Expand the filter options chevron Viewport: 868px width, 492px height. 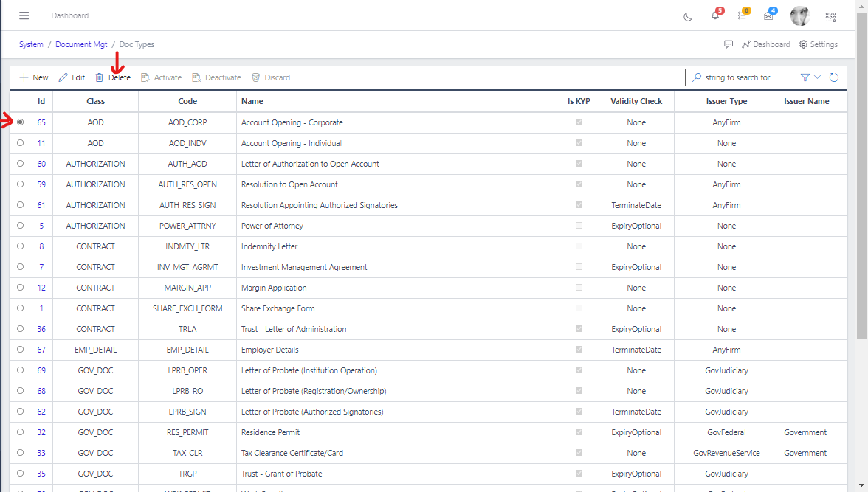pyautogui.click(x=817, y=77)
